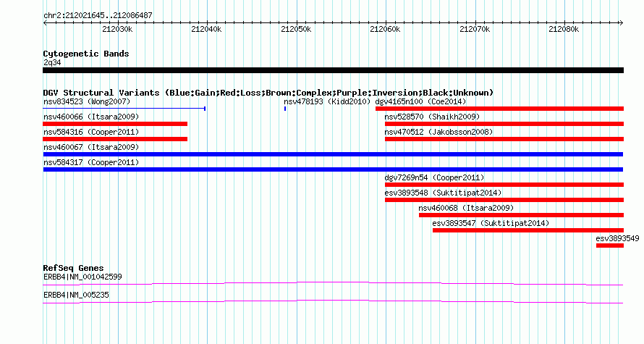This screenshot has height=344, width=644.
Task: Click the 212070k ruler tick label
Action: point(475,29)
